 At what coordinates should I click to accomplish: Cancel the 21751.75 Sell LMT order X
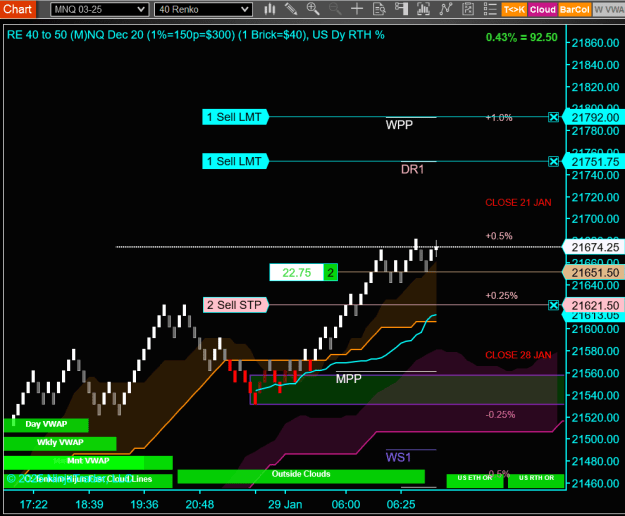553,161
